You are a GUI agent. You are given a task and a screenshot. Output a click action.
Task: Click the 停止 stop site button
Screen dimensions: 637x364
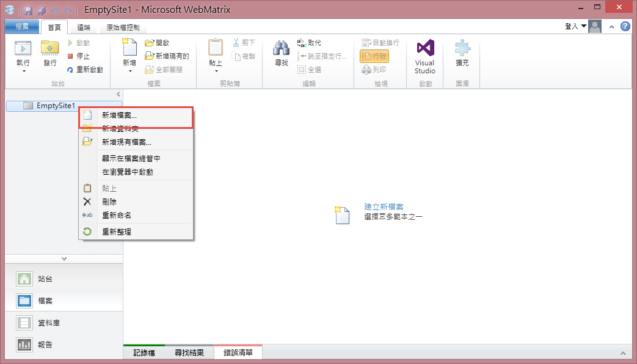79,56
